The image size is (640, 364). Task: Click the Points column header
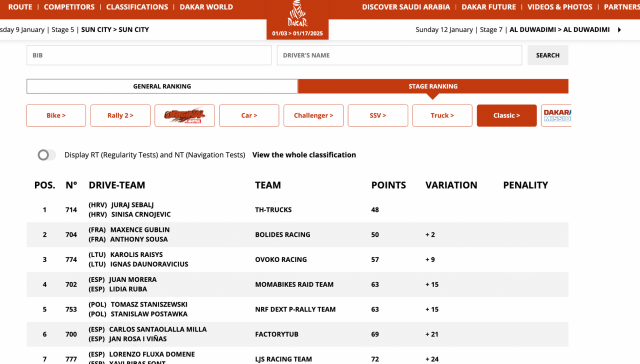point(389,185)
